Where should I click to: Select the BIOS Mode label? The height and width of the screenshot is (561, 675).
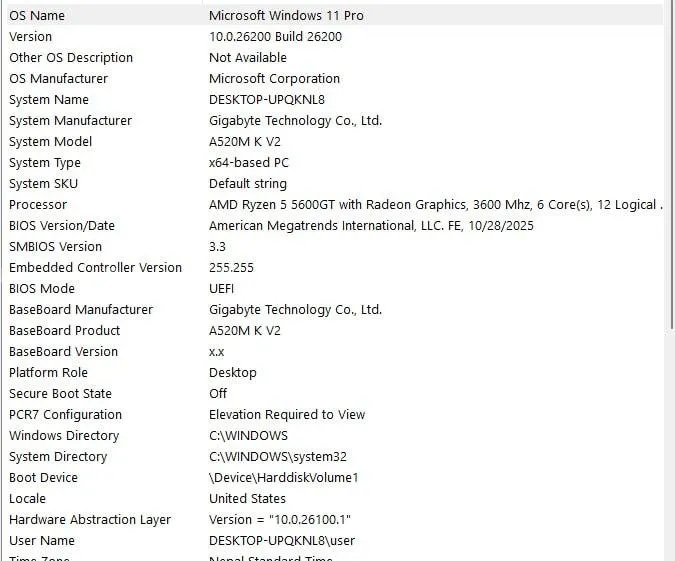(42, 289)
